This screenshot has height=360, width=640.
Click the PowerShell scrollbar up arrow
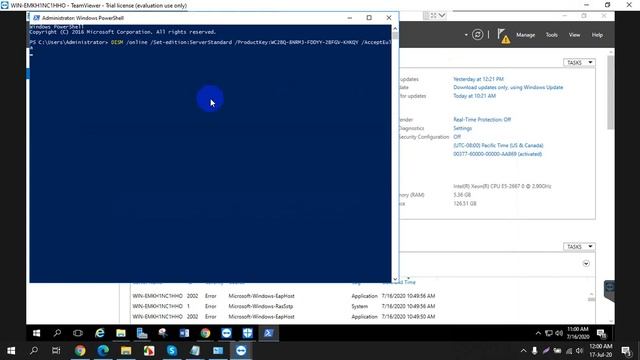[x=395, y=29]
